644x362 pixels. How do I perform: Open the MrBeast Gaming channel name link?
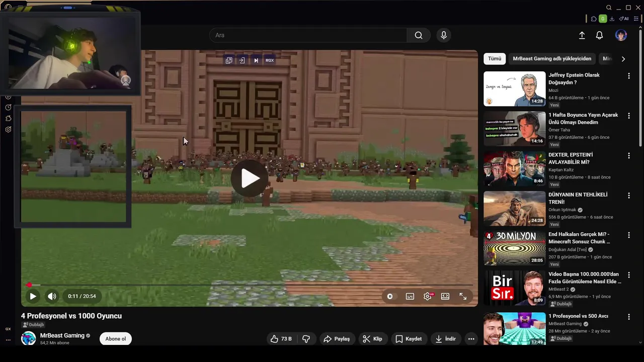(x=62, y=335)
